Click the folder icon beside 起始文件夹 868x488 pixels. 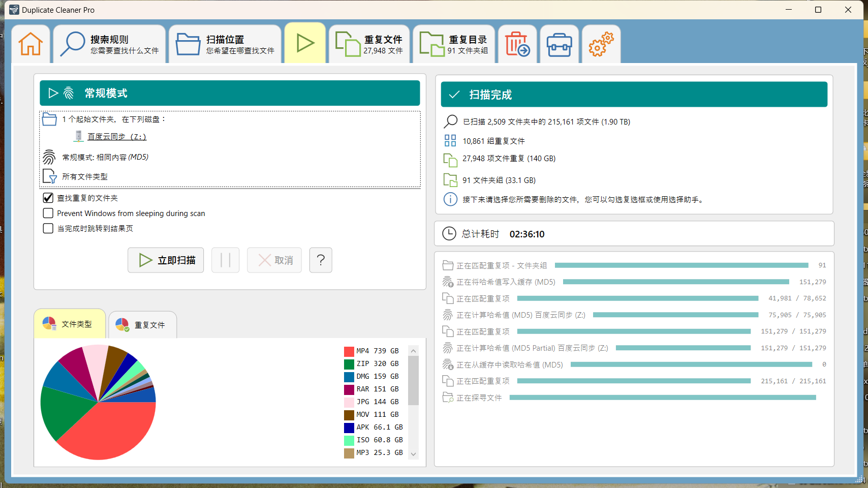(x=49, y=119)
